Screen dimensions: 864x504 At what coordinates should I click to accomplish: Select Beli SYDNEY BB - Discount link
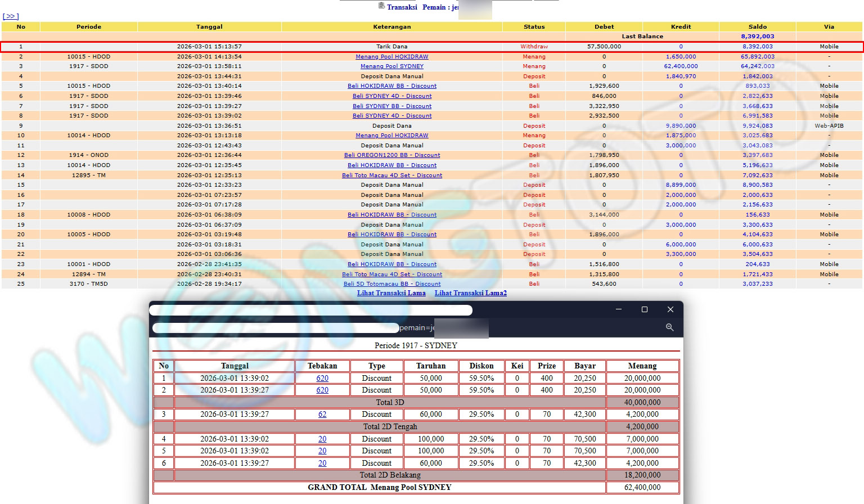(391, 106)
